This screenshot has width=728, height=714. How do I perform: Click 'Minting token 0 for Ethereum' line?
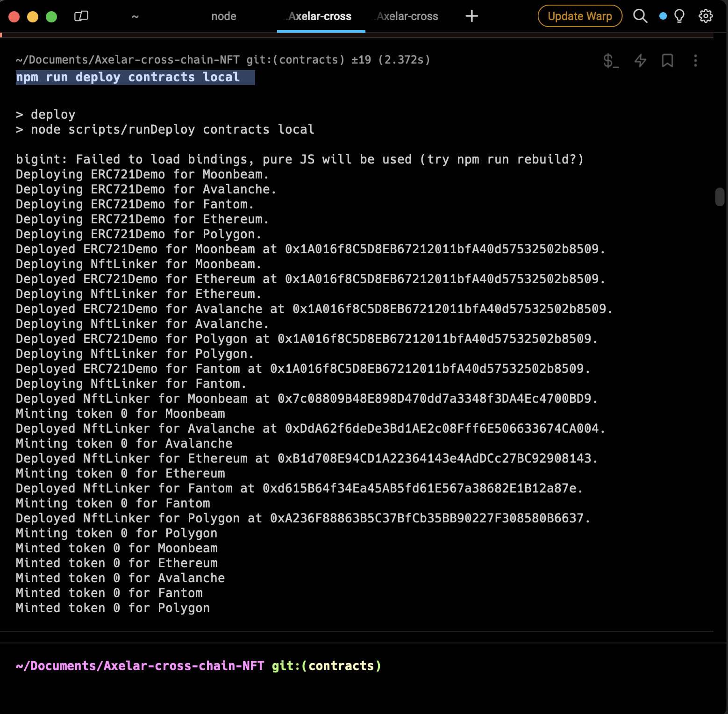(x=121, y=473)
